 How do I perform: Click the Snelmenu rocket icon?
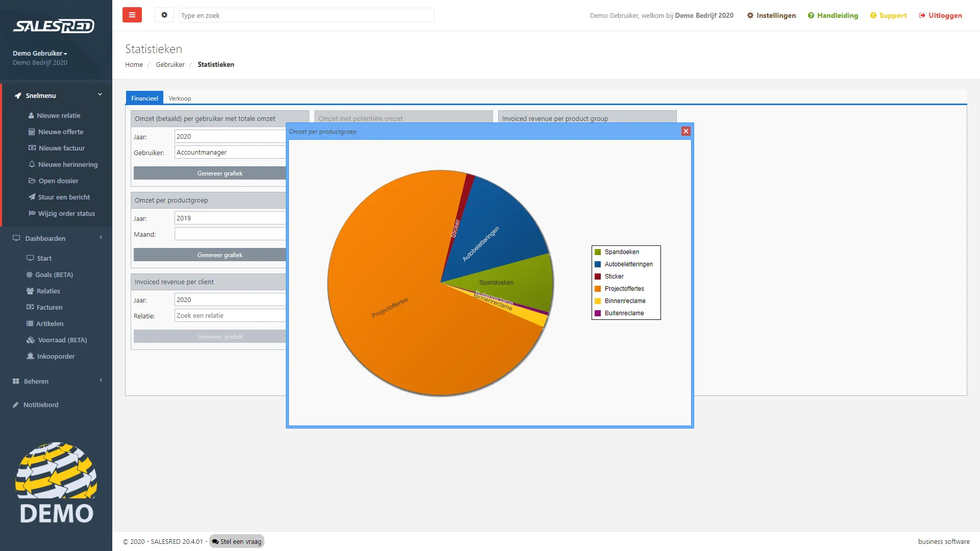click(18, 95)
